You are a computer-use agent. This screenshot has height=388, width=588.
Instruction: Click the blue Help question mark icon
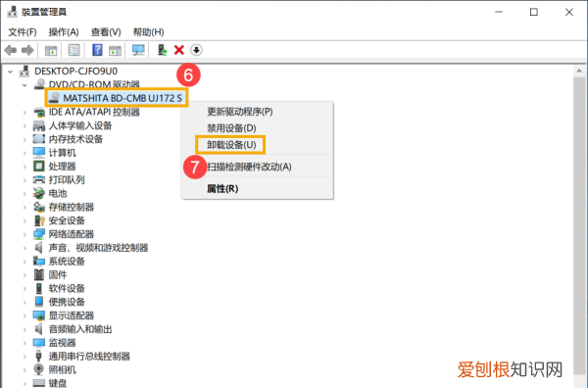pos(97,50)
